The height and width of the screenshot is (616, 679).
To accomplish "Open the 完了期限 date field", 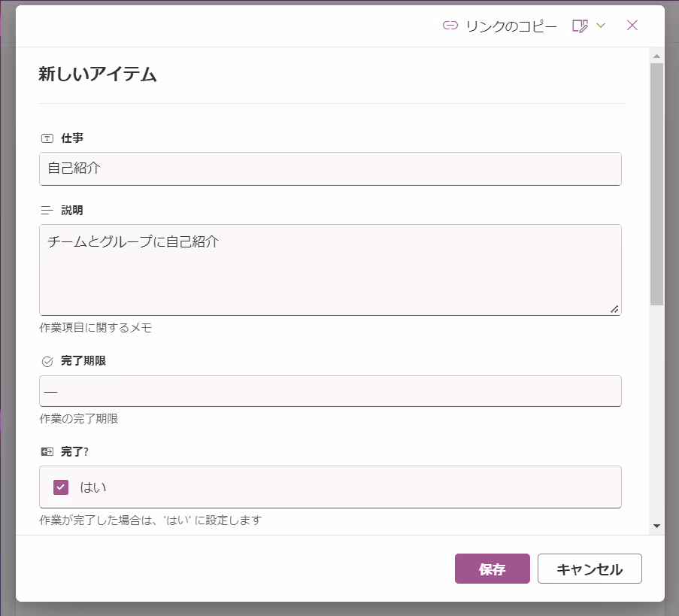I will tap(330, 391).
